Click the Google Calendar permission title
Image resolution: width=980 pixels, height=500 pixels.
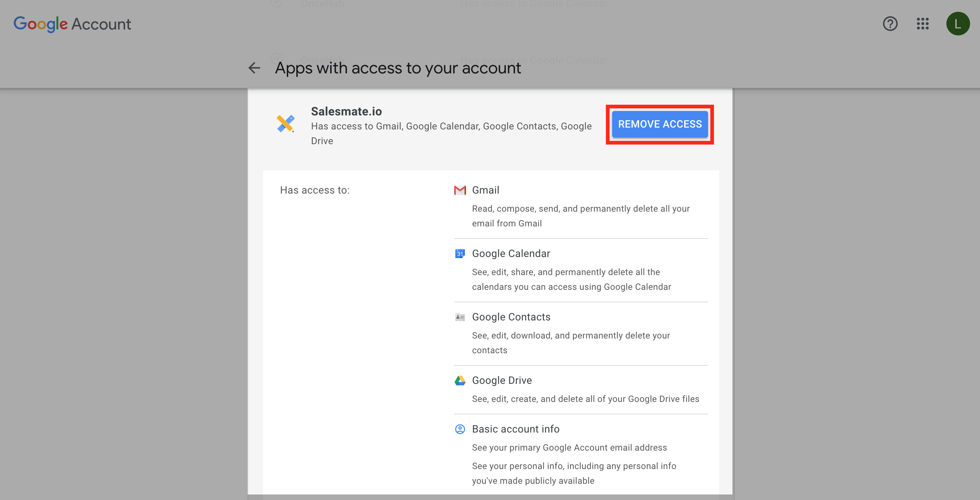(x=511, y=254)
